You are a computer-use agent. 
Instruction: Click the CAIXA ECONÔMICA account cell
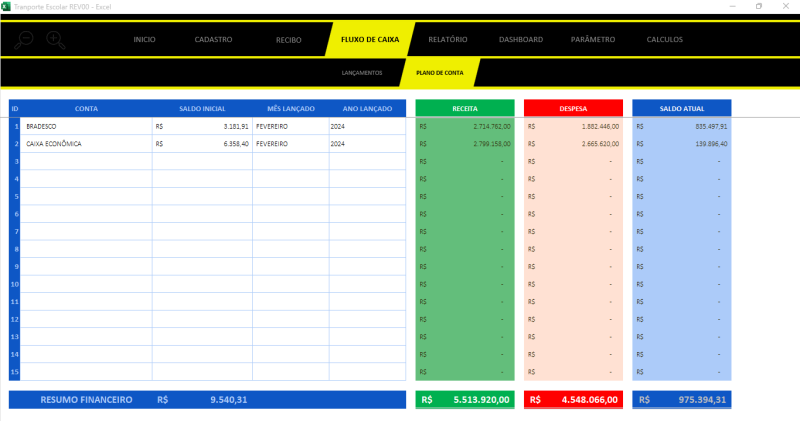[x=86, y=144]
